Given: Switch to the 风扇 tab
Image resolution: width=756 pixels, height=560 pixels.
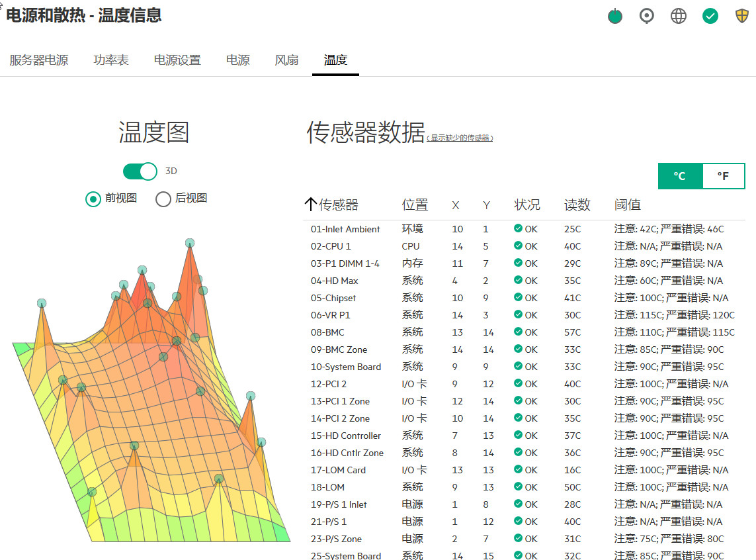Looking at the screenshot, I should [286, 60].
